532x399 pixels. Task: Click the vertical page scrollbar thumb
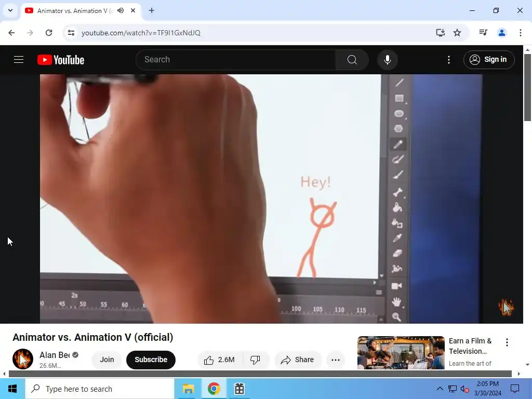click(527, 87)
